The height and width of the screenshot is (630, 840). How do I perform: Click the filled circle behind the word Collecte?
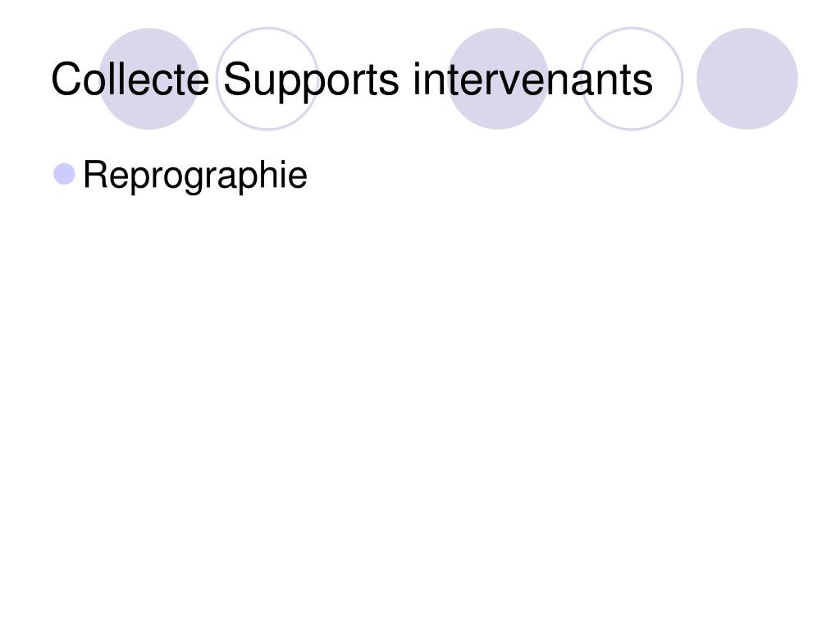(x=149, y=79)
